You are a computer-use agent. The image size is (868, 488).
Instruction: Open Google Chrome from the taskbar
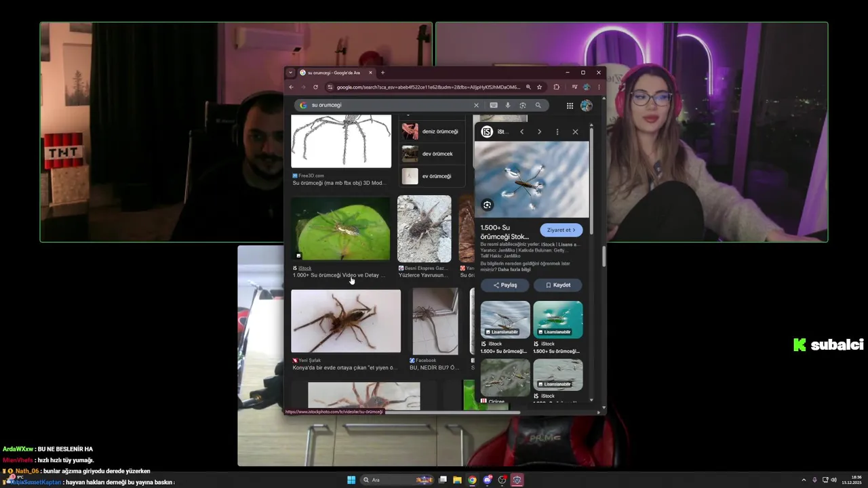coord(472,480)
